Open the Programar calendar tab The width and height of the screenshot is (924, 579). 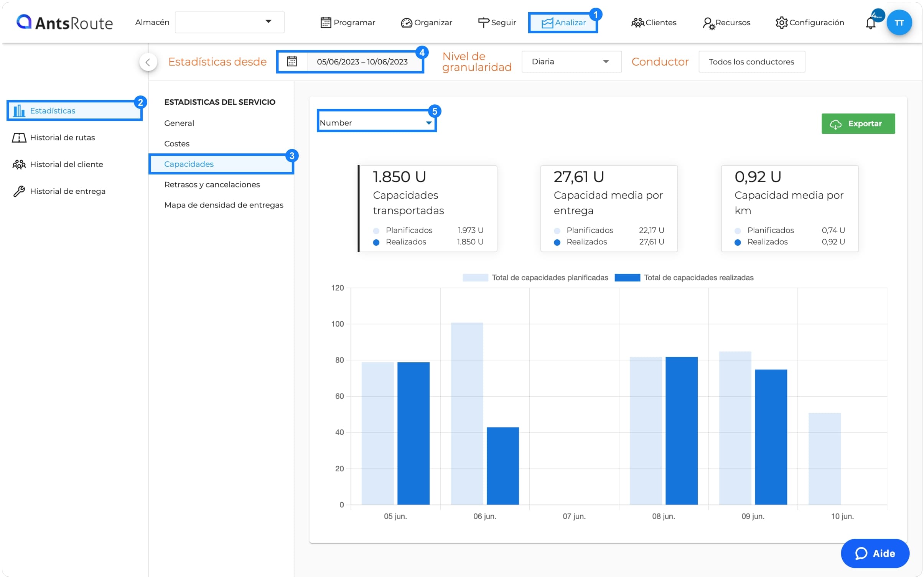[x=348, y=23]
